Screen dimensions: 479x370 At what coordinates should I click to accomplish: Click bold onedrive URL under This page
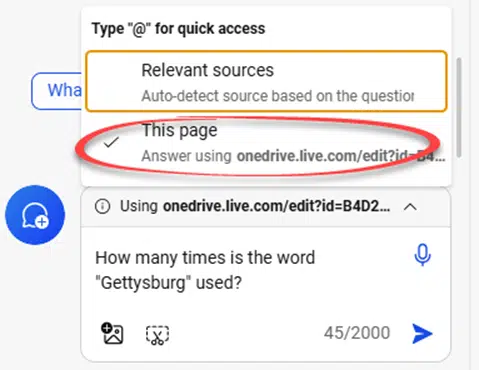(341, 156)
